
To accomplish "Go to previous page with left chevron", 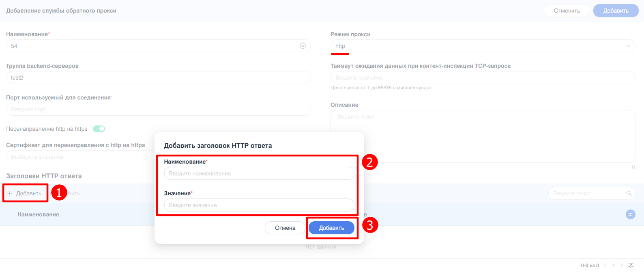I will [x=605, y=265].
